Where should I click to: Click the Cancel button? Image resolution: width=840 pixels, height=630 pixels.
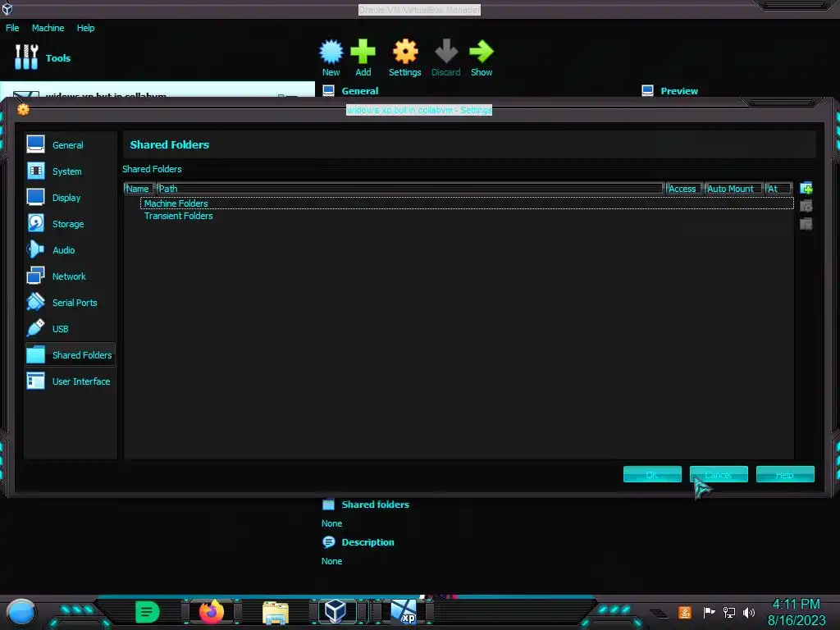[x=719, y=474]
